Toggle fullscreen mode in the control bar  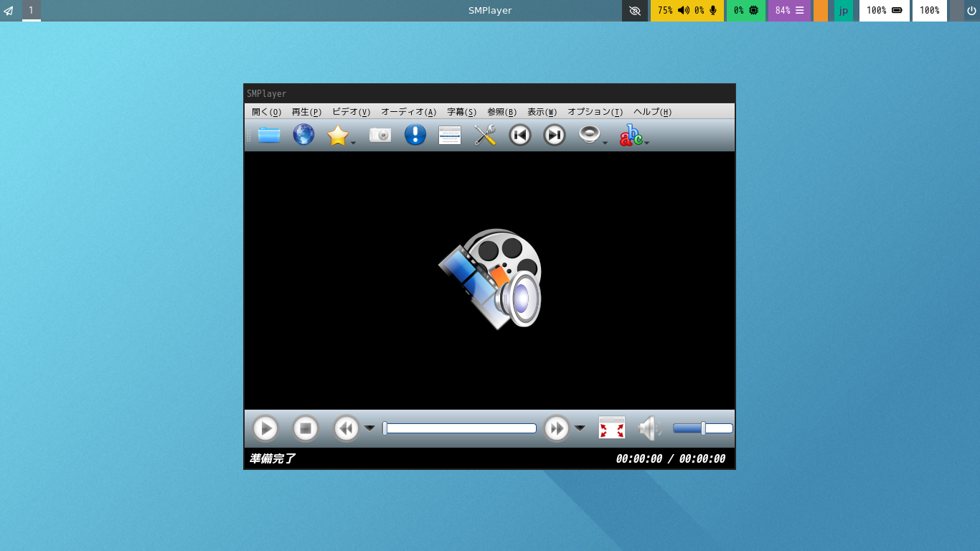tap(611, 428)
